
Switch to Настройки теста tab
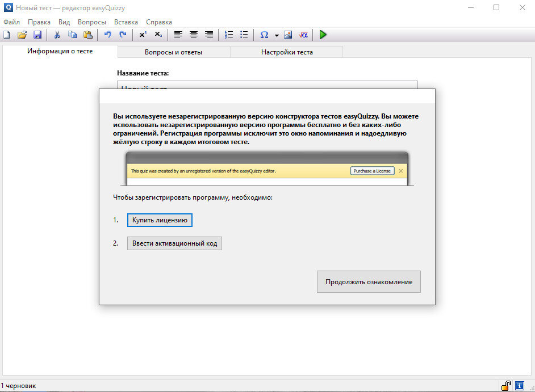(x=287, y=52)
